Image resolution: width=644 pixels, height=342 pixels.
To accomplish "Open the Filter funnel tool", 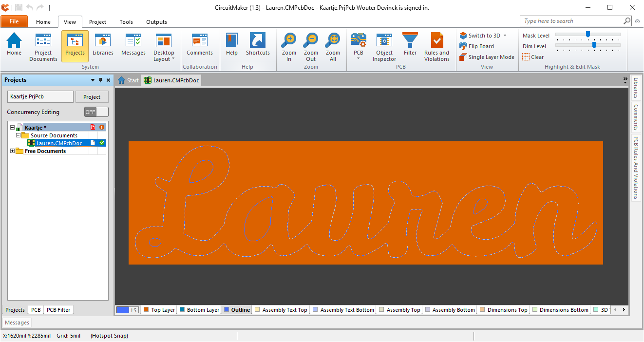I will click(x=410, y=44).
